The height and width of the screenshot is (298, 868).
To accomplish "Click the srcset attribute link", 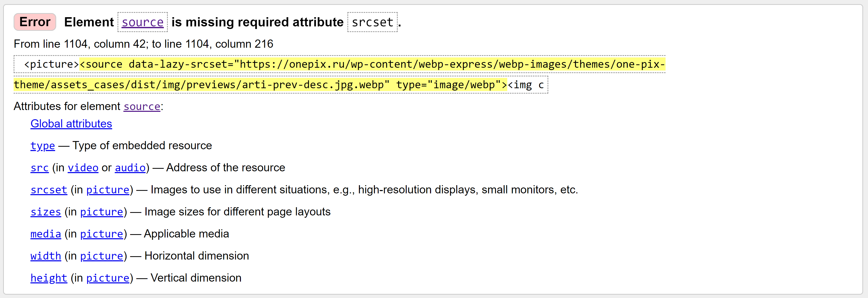I will 48,190.
